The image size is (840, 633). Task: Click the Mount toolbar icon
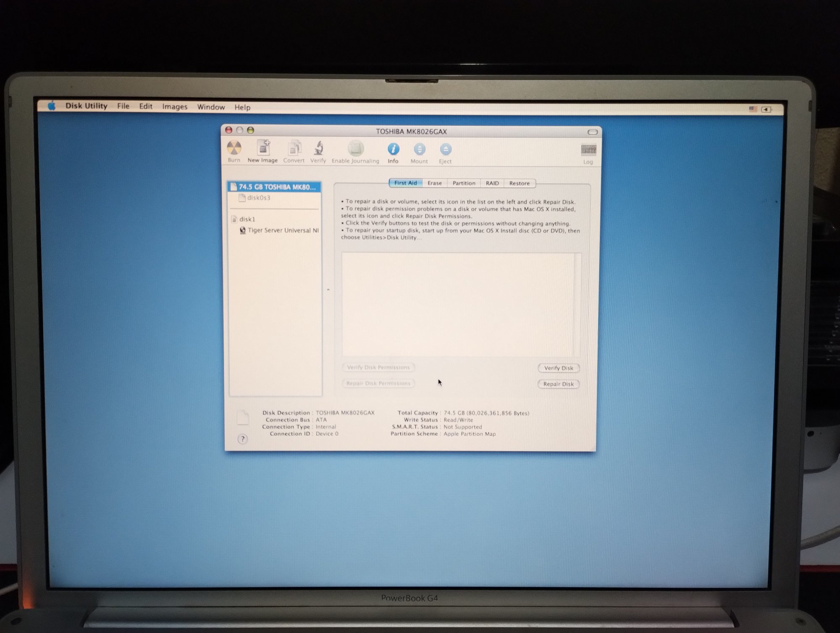pos(419,150)
